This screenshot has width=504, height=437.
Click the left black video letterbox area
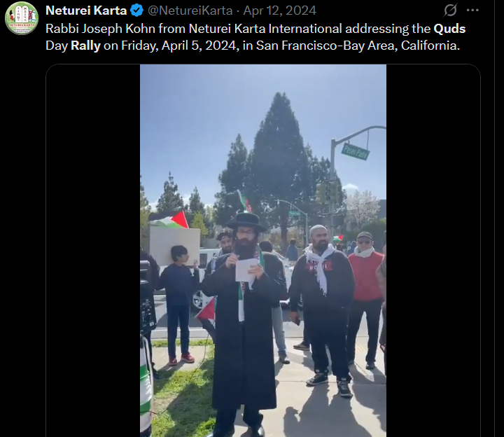[93, 251]
